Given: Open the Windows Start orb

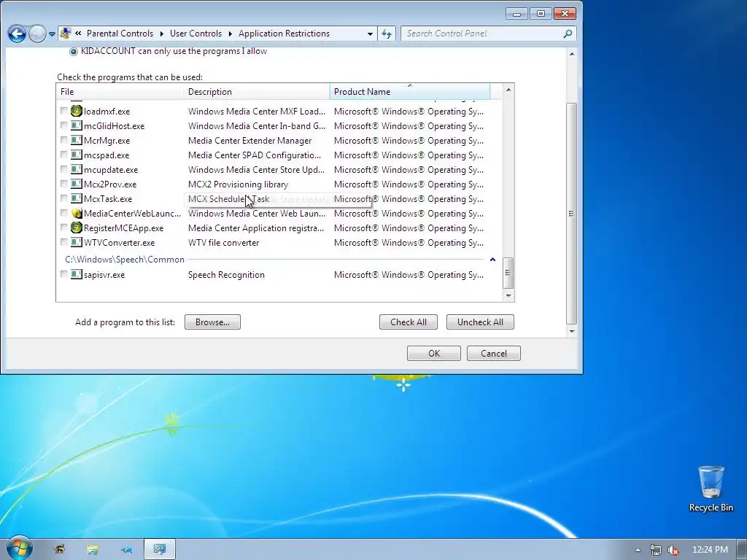Looking at the screenshot, I should 19,548.
